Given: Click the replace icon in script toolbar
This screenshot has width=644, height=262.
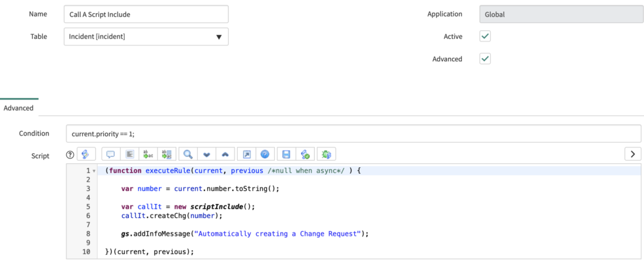Looking at the screenshot, I should coord(149,154).
